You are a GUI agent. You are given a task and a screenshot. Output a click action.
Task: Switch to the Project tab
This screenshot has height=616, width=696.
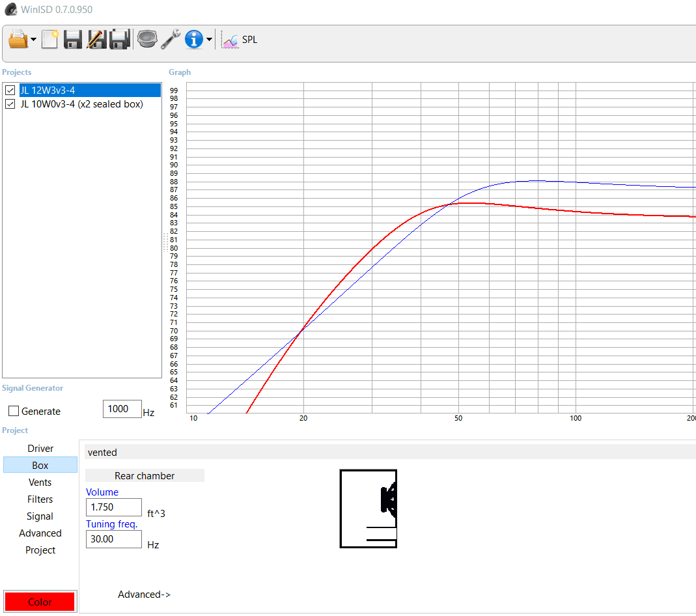[x=40, y=550]
